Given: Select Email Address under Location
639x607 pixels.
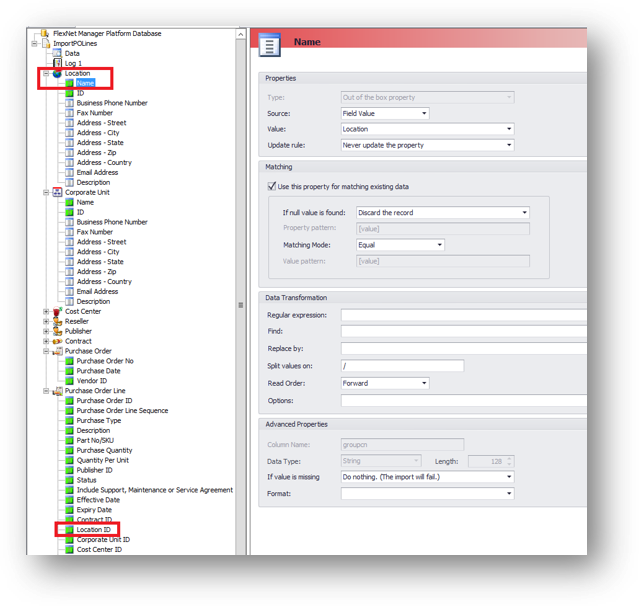Looking at the screenshot, I should tap(97, 172).
